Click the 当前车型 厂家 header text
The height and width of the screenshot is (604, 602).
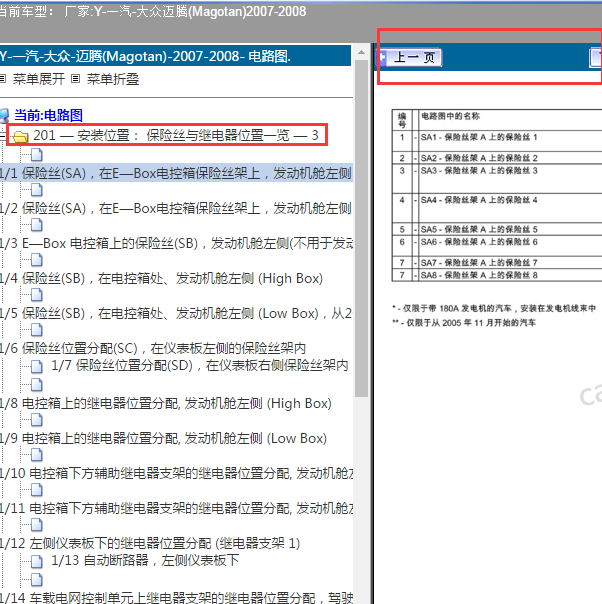[x=153, y=12]
